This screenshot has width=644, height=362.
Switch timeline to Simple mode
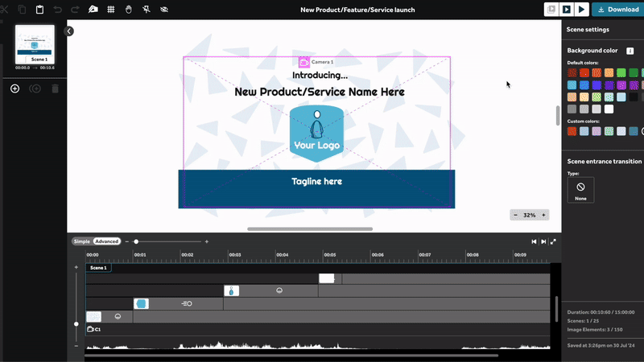[x=82, y=241]
